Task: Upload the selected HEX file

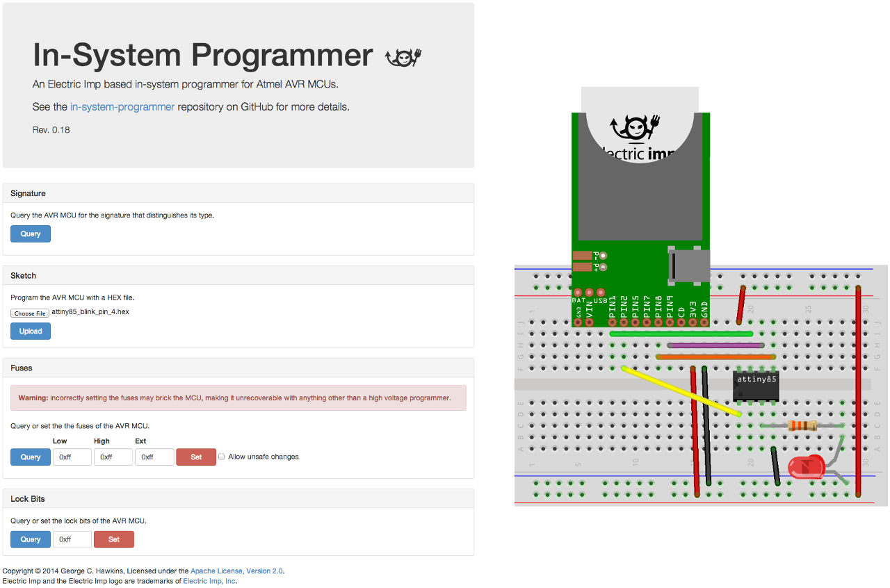Action: coord(30,331)
